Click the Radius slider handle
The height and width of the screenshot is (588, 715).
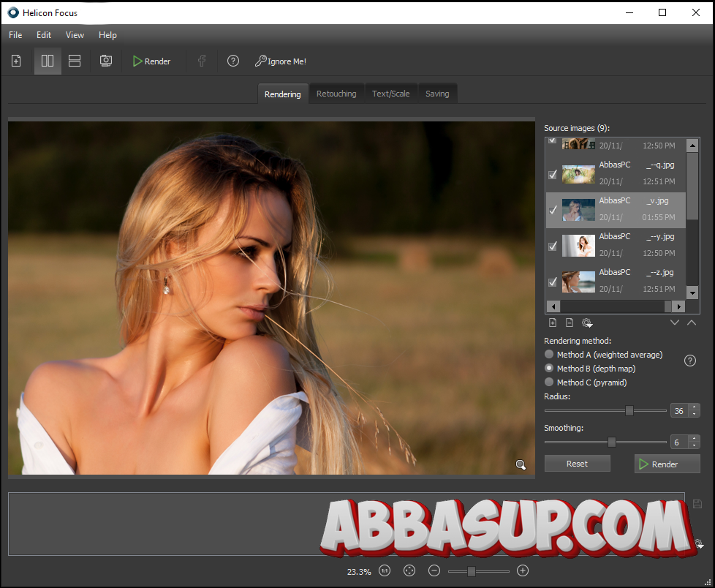tap(629, 410)
